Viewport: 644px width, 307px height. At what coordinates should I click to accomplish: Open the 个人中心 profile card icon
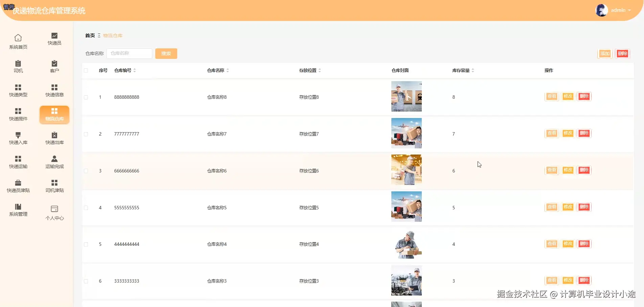54,209
